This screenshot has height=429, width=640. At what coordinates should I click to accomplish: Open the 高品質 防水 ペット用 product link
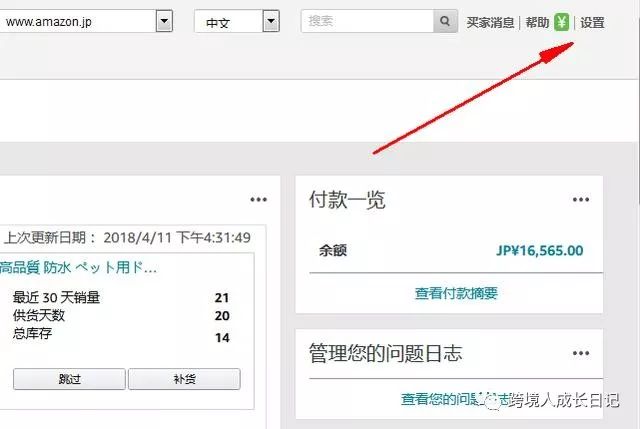point(78,267)
